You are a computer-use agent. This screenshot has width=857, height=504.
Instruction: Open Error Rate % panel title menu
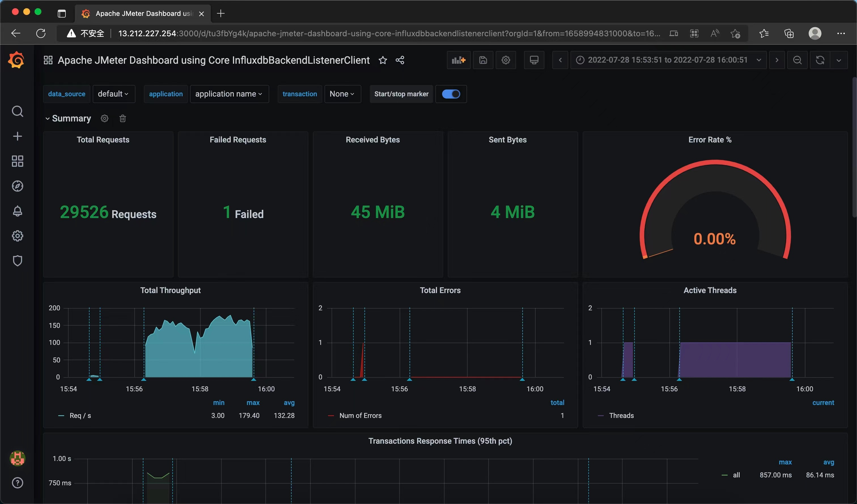coord(710,140)
